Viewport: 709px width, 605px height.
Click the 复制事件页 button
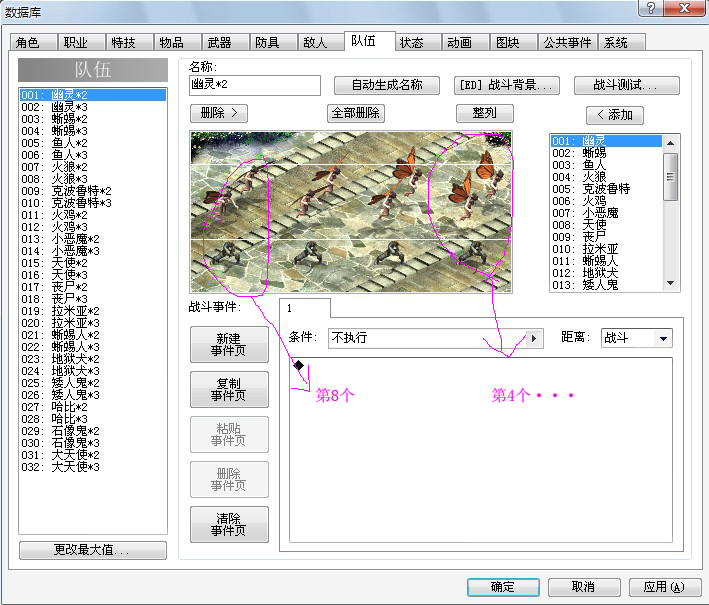click(229, 389)
